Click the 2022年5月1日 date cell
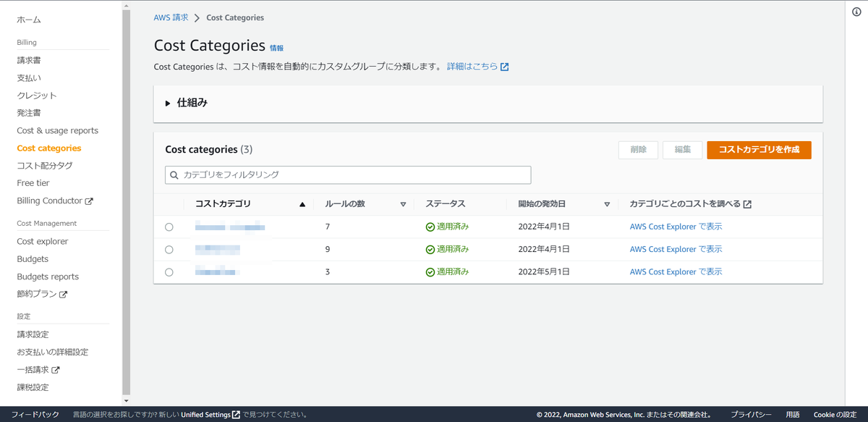Viewport: 868px width, 422px height. (x=544, y=272)
